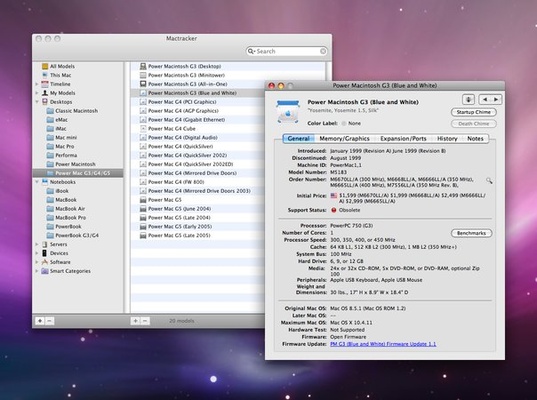Open the Expansion/Ports tab
Screen dimensions: 537x400
click(403, 138)
